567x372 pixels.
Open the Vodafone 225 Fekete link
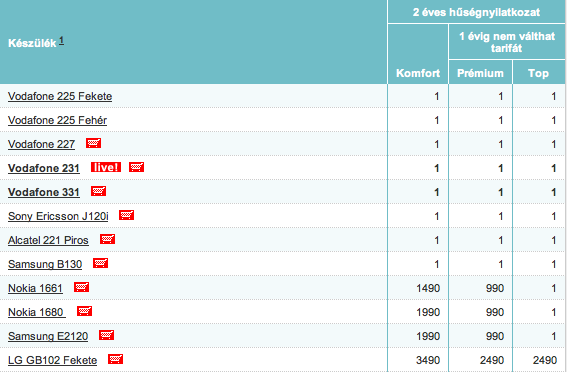tap(60, 96)
